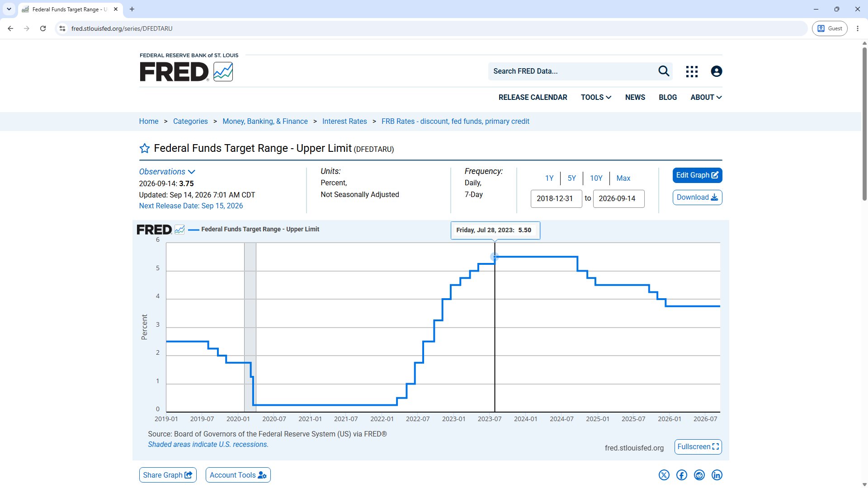Select the 5Y date range
This screenshot has height=488, width=868.
point(572,178)
